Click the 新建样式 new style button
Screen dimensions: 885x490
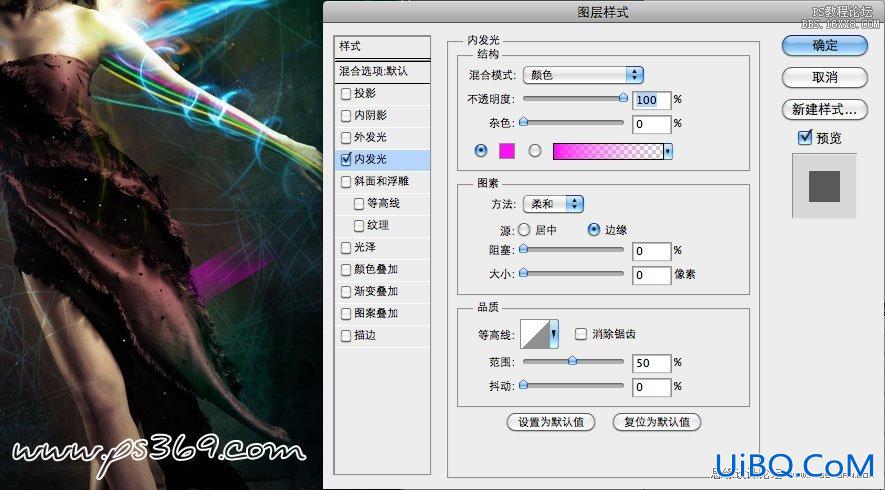pyautogui.click(x=825, y=110)
